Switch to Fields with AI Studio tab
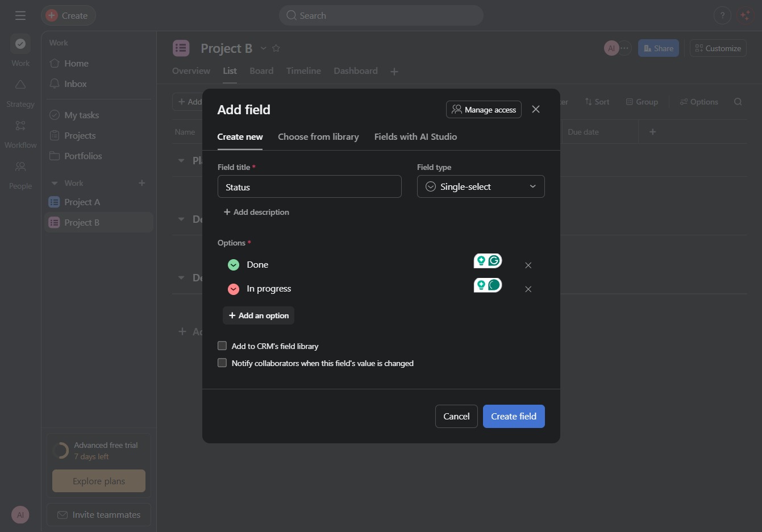762x532 pixels. [x=415, y=137]
